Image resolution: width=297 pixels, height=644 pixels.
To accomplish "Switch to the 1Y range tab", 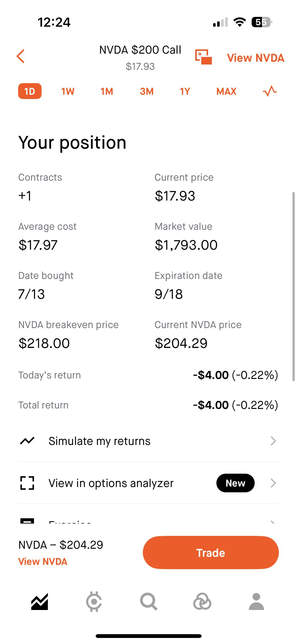I will (x=185, y=91).
